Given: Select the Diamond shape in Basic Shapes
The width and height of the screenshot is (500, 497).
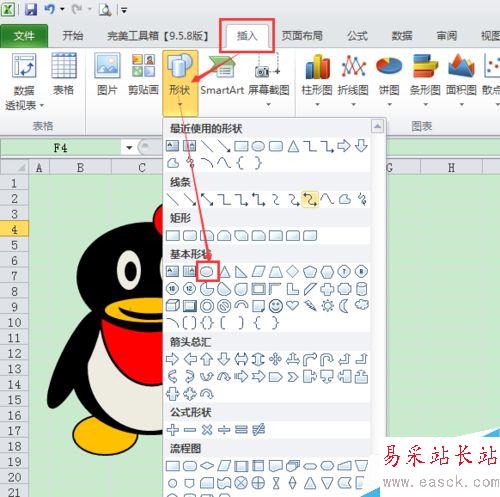Looking at the screenshot, I should [293, 272].
